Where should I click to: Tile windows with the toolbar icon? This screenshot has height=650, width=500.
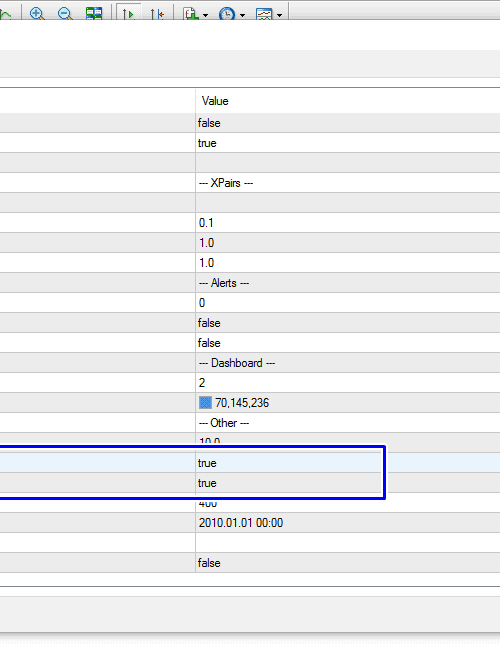[x=94, y=13]
